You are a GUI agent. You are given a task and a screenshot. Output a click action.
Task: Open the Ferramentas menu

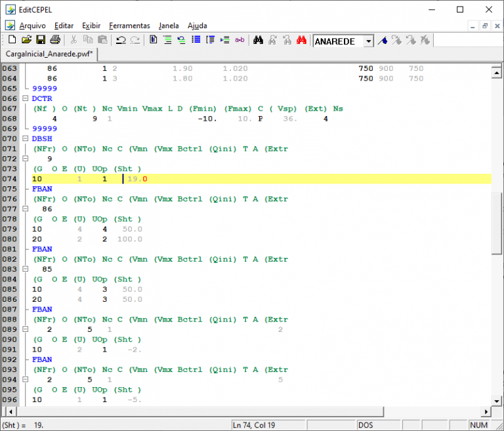129,26
